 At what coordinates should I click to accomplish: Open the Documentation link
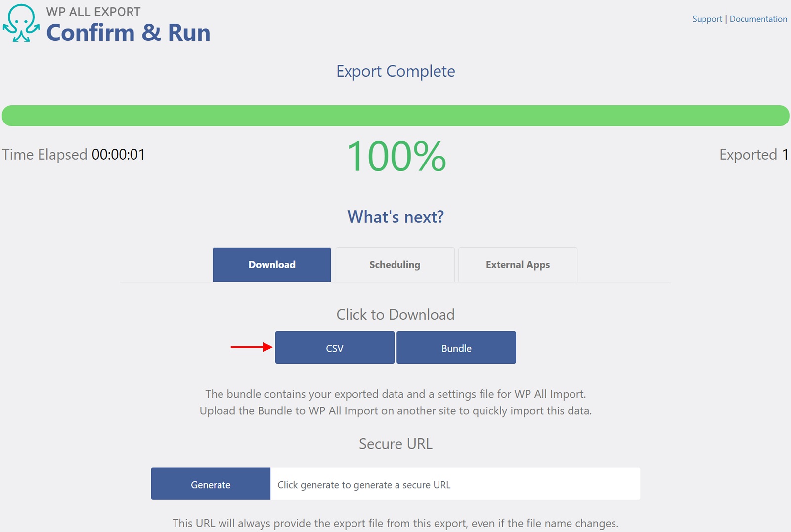(758, 19)
